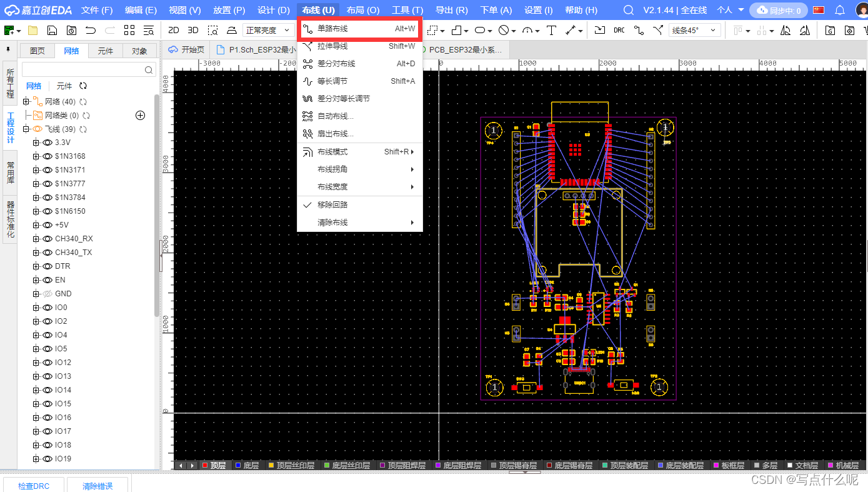Click the find/search list icon in toolbar
Image resolution: width=868 pixels, height=492 pixels.
149,31
